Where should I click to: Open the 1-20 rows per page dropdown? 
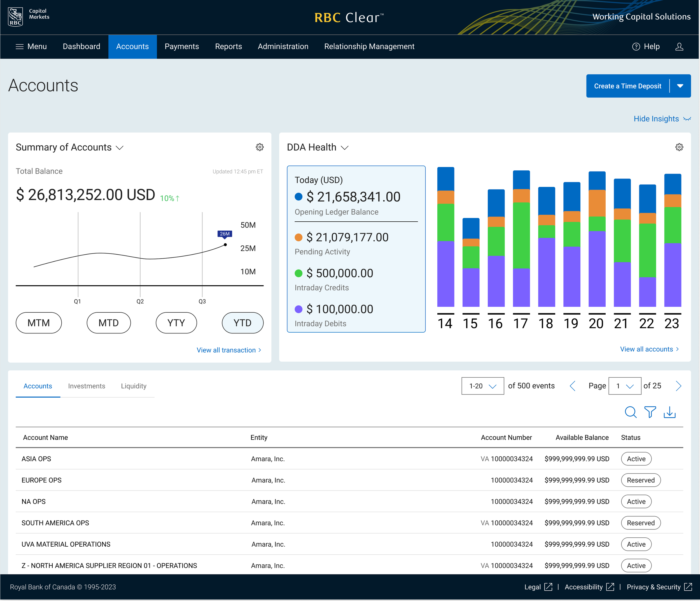pyautogui.click(x=482, y=386)
